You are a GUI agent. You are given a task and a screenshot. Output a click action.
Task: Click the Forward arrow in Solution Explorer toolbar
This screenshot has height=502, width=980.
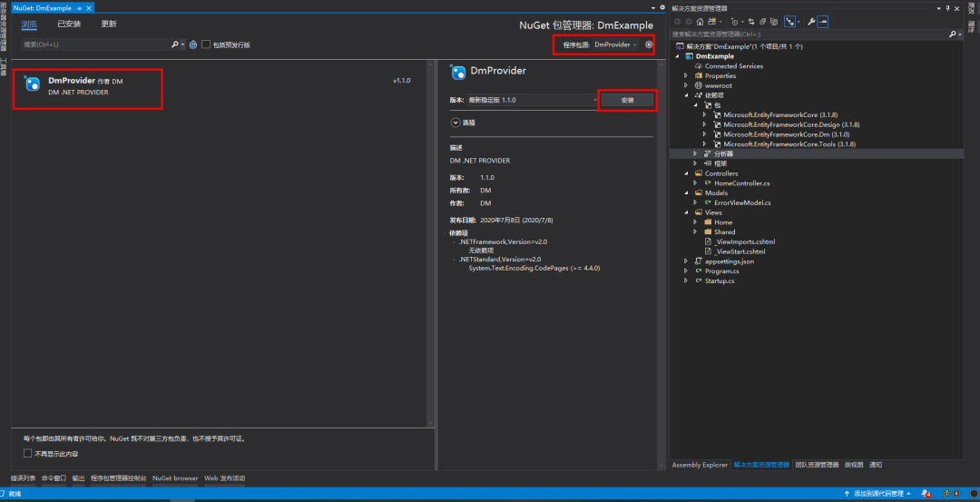click(689, 21)
